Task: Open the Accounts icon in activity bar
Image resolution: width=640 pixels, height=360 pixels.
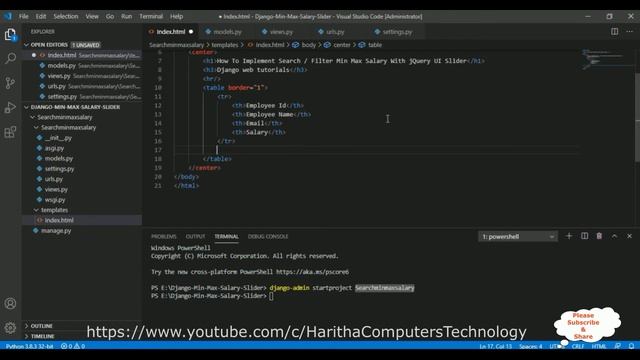Action: [x=10, y=303]
